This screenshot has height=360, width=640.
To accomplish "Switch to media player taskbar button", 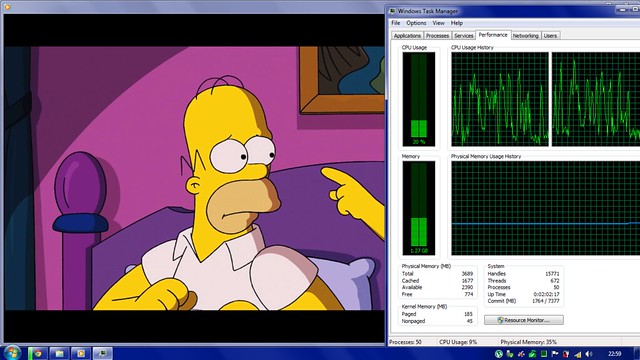I will [81, 353].
